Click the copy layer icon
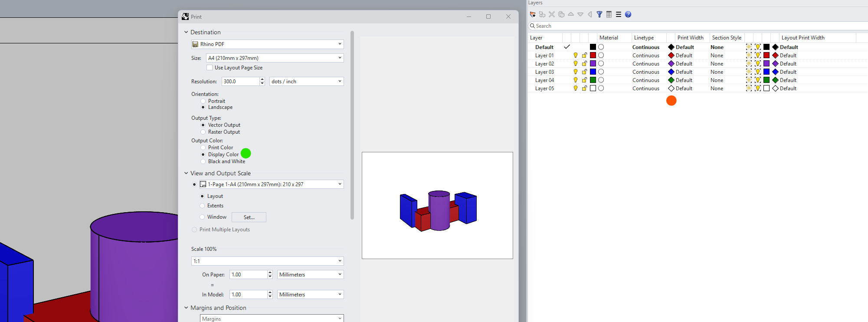Screen dimensions: 868x322 (561, 14)
